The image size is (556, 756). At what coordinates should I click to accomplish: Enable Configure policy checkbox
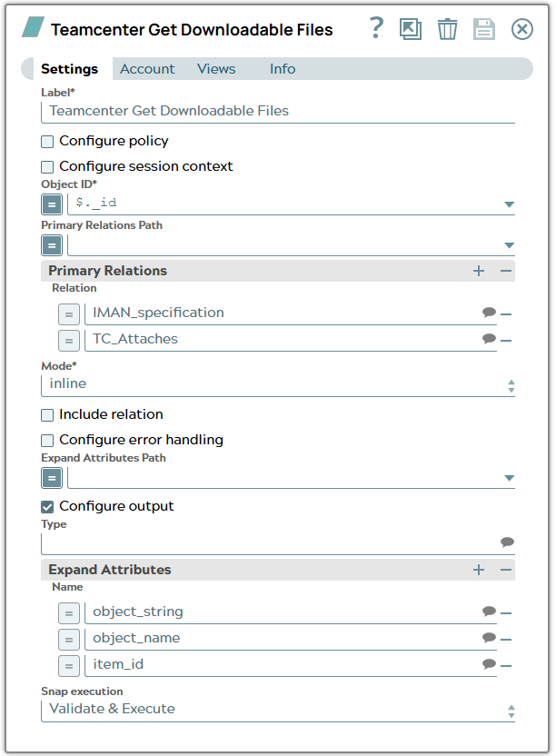pyautogui.click(x=47, y=142)
